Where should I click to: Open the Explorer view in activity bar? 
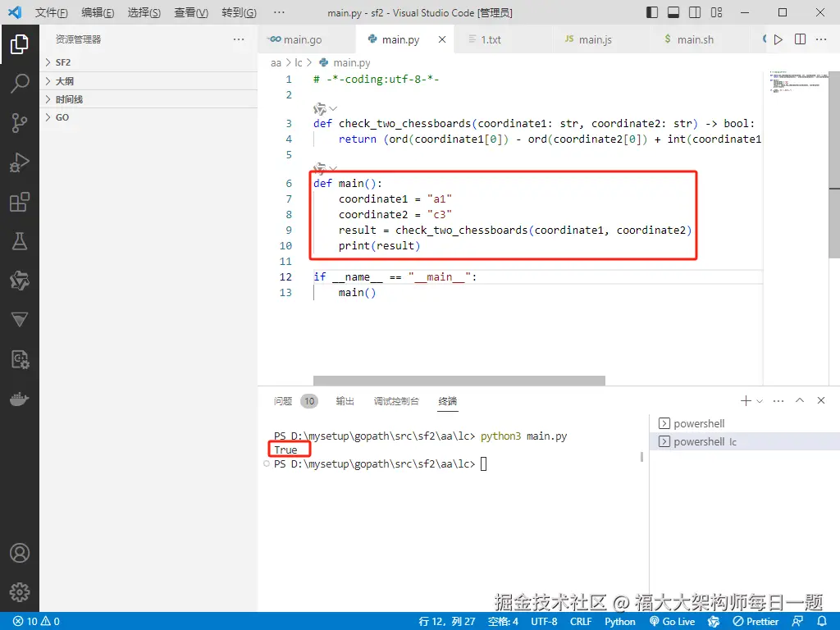[20, 44]
